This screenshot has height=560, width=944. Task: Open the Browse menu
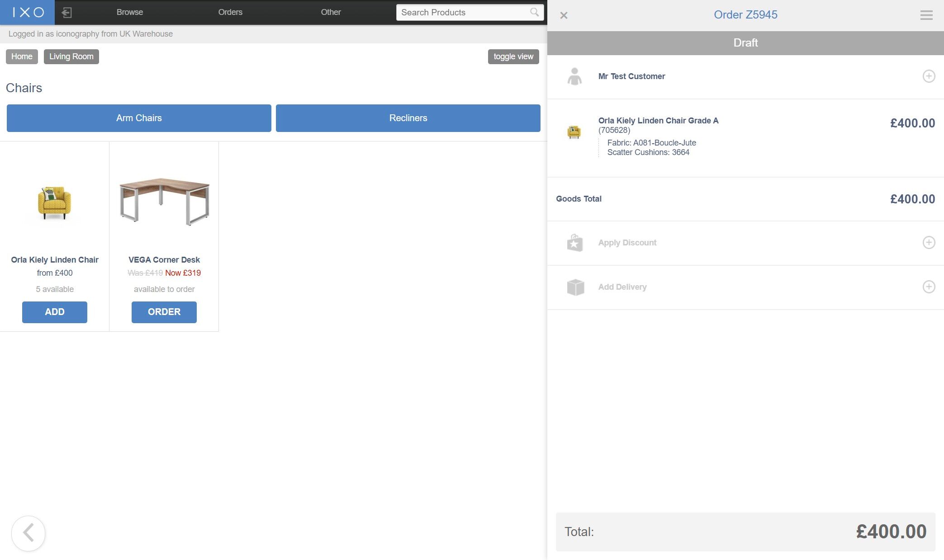coord(129,12)
